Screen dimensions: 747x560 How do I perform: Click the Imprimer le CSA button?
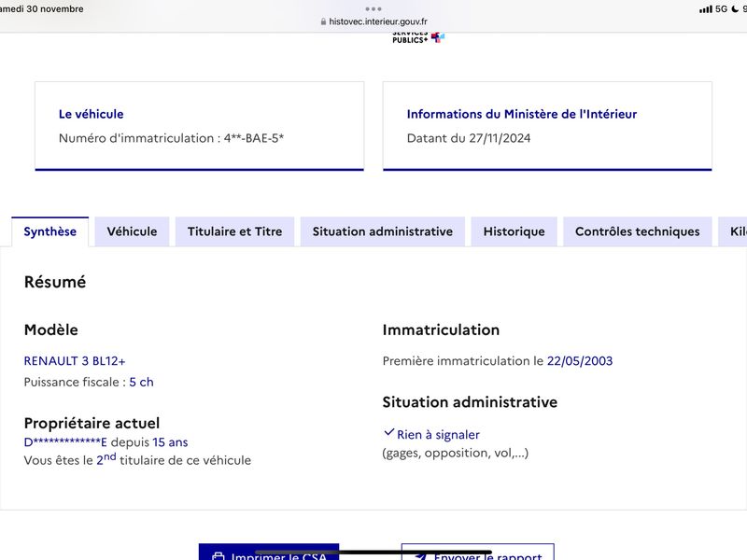(x=269, y=553)
